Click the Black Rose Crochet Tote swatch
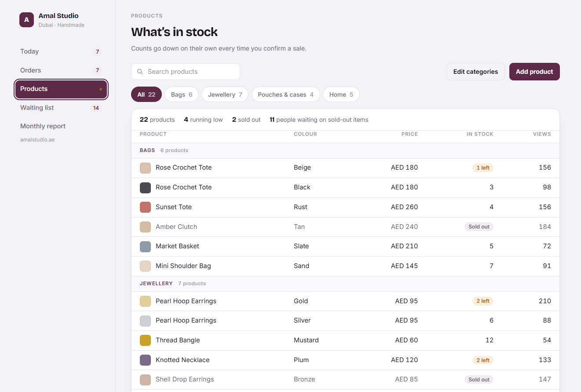Screen dimensions: 581x392 coord(145,188)
